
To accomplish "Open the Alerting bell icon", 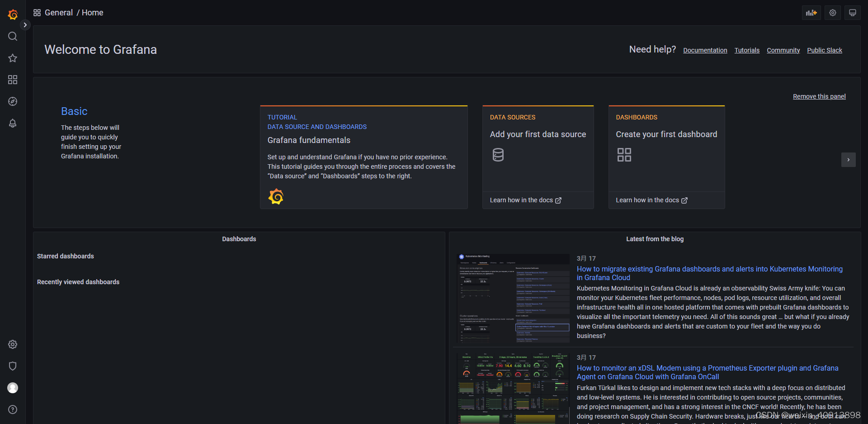I will pos(13,123).
